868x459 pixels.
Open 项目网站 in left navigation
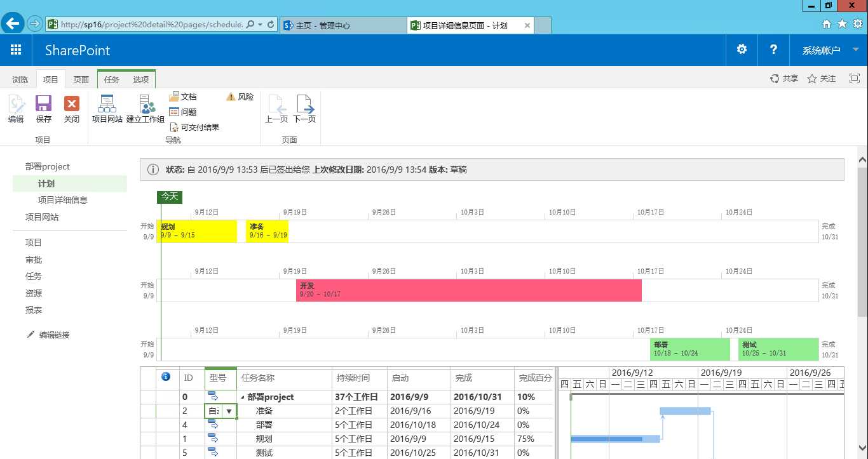click(42, 217)
